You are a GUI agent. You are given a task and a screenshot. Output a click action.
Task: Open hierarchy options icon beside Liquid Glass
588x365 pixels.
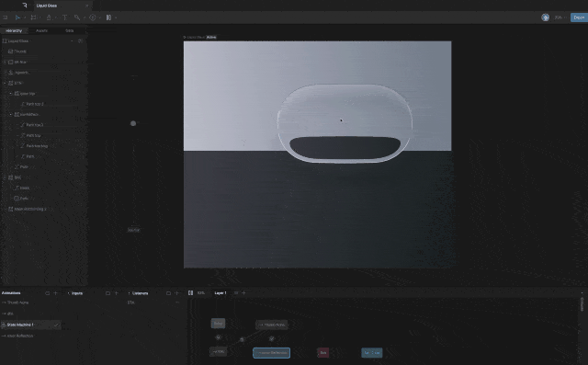[x=80, y=40]
